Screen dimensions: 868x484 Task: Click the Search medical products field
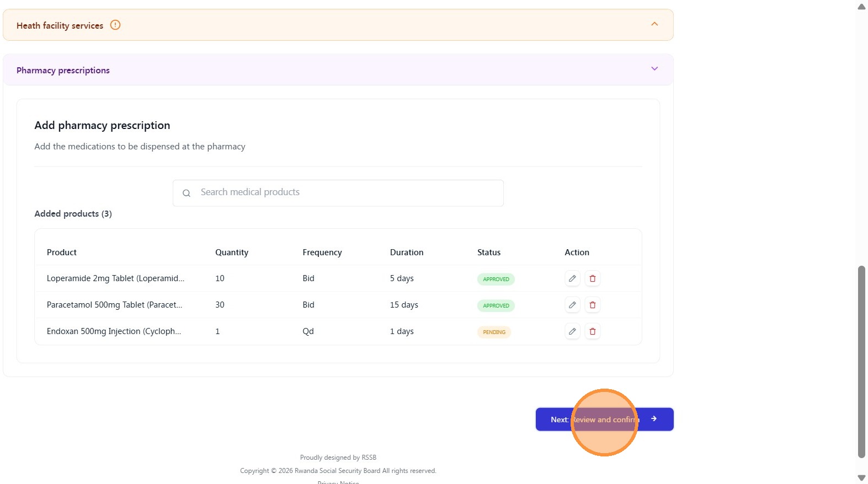[x=338, y=193]
